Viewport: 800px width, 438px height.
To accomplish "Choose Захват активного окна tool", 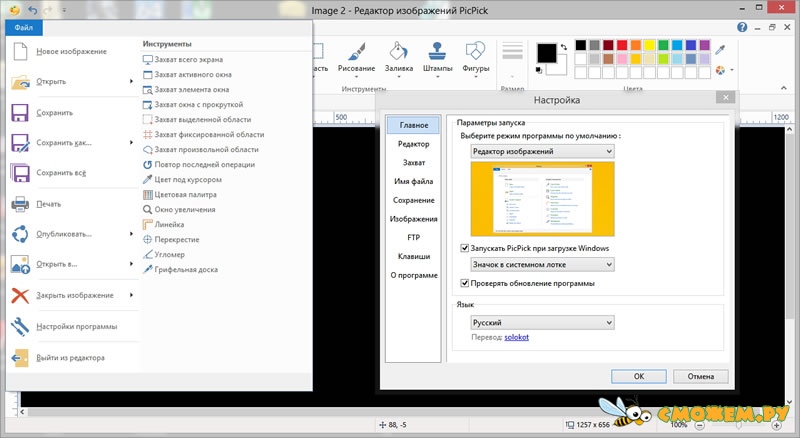I will (x=187, y=75).
